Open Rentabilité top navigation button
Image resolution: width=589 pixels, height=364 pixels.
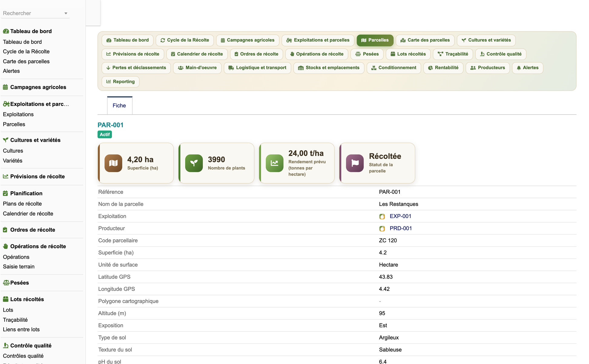[x=443, y=68]
